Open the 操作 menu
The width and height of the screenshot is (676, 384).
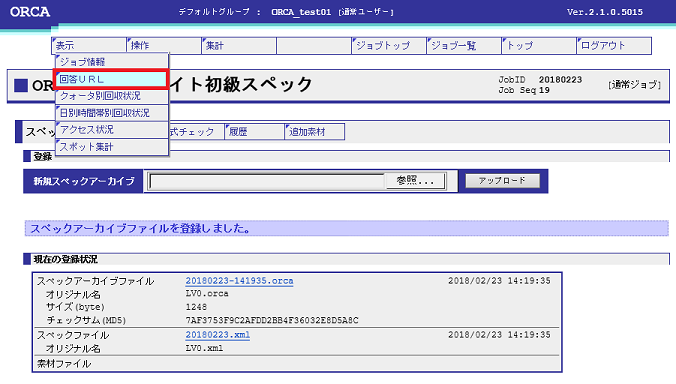click(164, 45)
